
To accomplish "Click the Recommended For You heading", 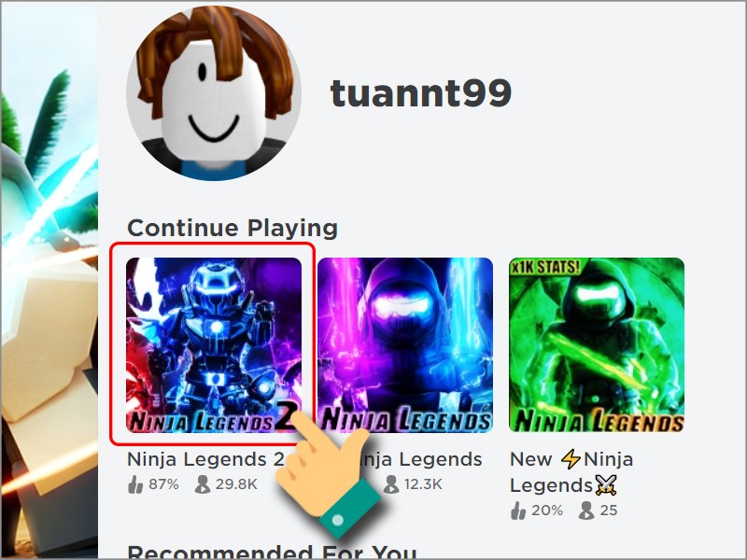I will coord(272,552).
